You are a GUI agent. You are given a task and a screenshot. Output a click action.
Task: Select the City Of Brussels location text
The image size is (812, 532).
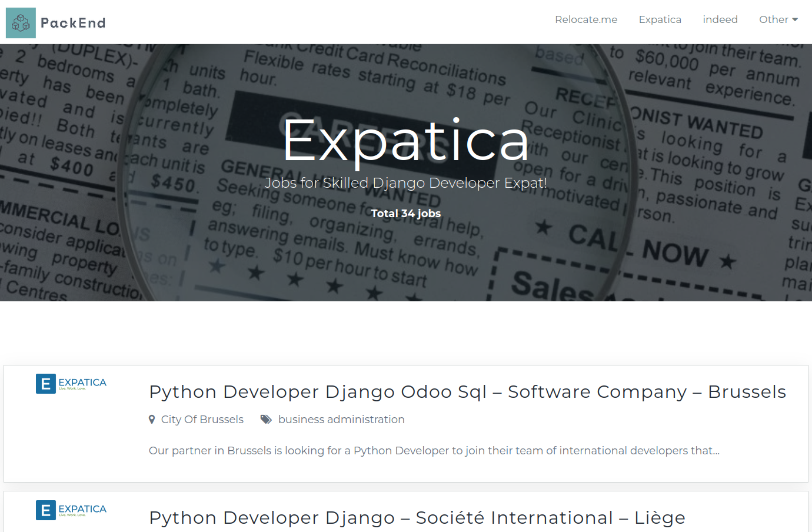202,420
